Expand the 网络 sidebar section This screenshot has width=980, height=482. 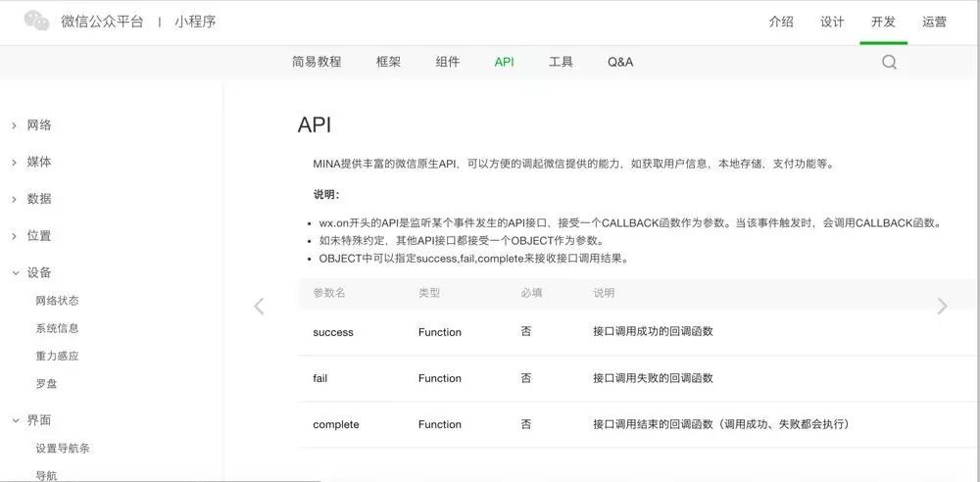coord(31,125)
